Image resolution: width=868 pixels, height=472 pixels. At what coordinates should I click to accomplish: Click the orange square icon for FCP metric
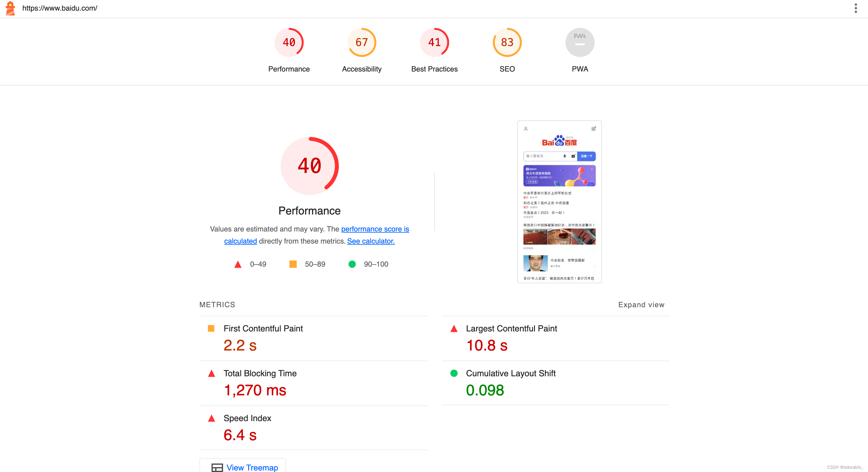pyautogui.click(x=211, y=328)
